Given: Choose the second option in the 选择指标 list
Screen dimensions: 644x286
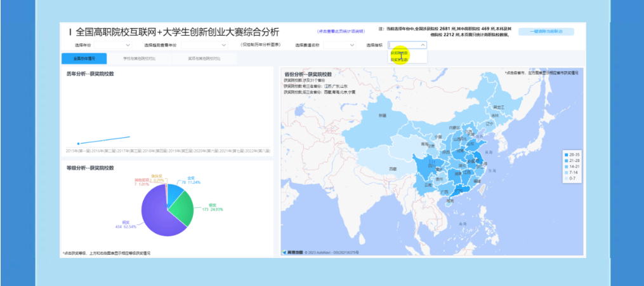Looking at the screenshot, I should coord(400,60).
